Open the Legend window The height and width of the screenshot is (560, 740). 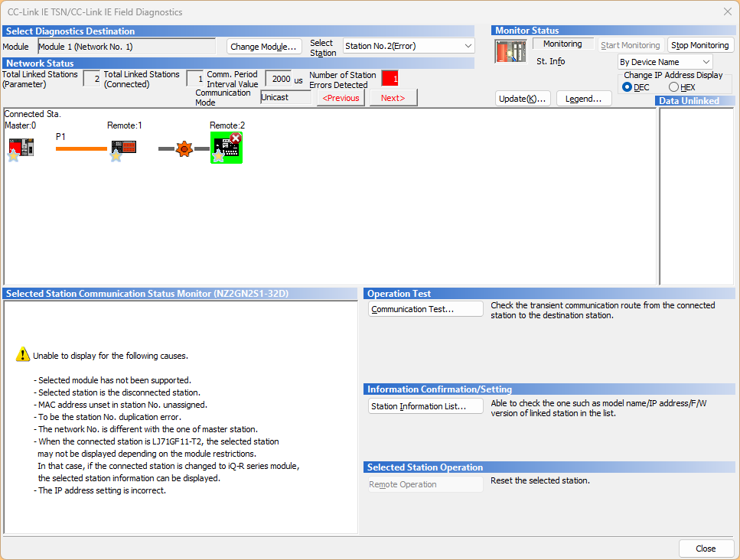click(x=583, y=99)
